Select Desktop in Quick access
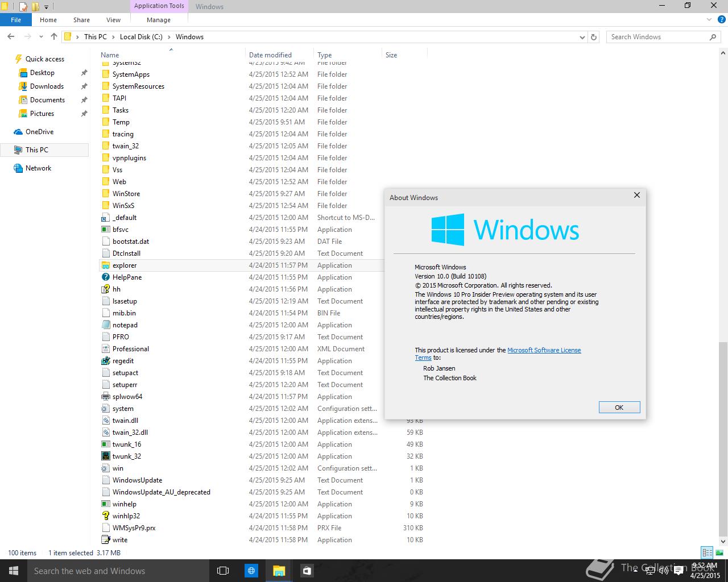The width and height of the screenshot is (728, 582). click(42, 73)
